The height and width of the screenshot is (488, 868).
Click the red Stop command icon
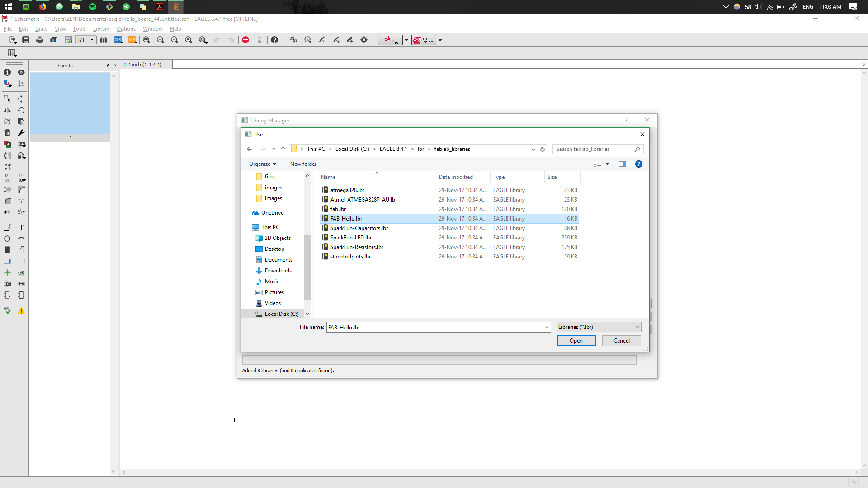tap(245, 40)
